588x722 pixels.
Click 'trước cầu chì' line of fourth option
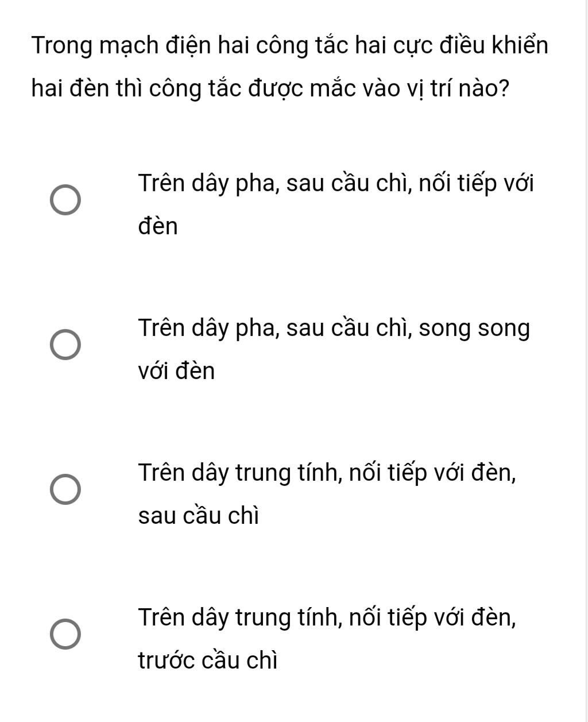(x=208, y=661)
